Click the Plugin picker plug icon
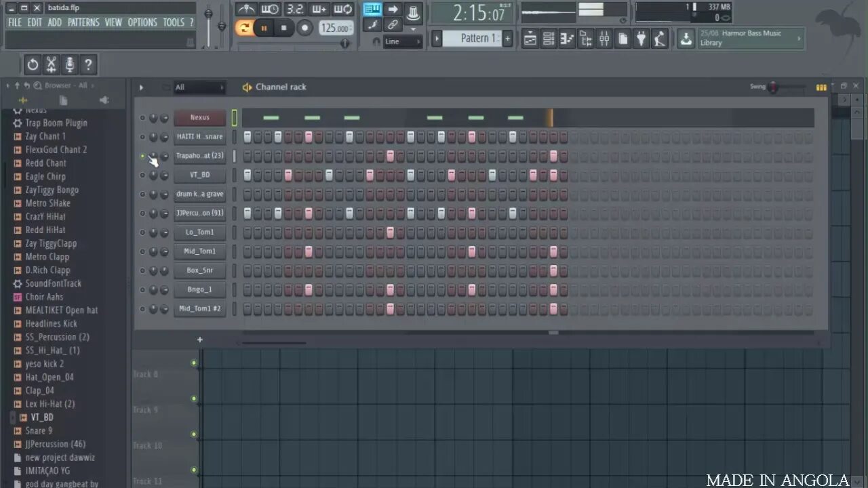This screenshot has height=488, width=868. (x=642, y=38)
